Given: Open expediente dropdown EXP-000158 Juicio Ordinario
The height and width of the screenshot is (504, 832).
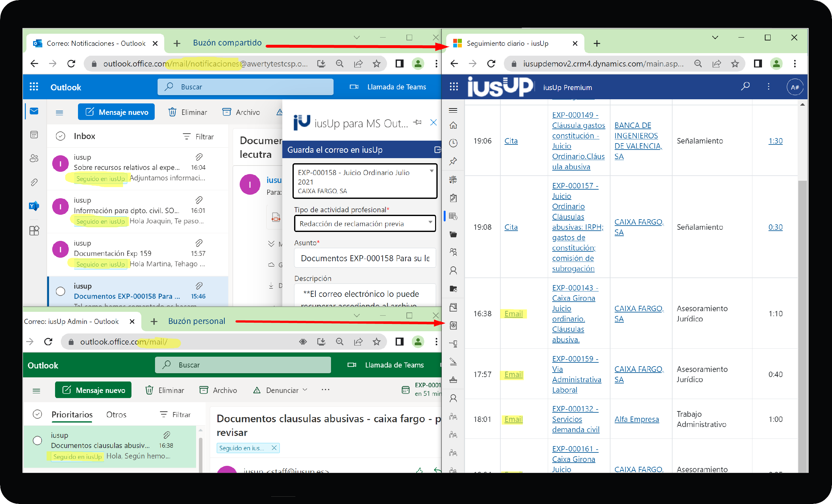Looking at the screenshot, I should coord(365,181).
